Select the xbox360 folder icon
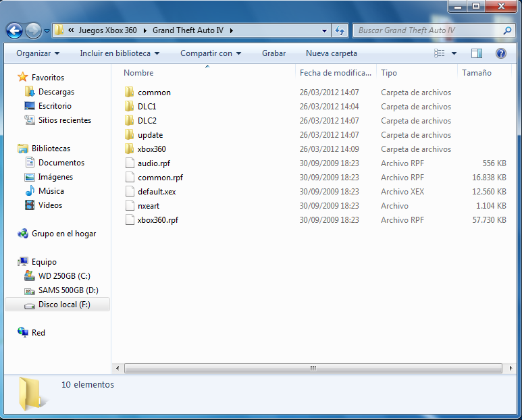 pyautogui.click(x=130, y=149)
